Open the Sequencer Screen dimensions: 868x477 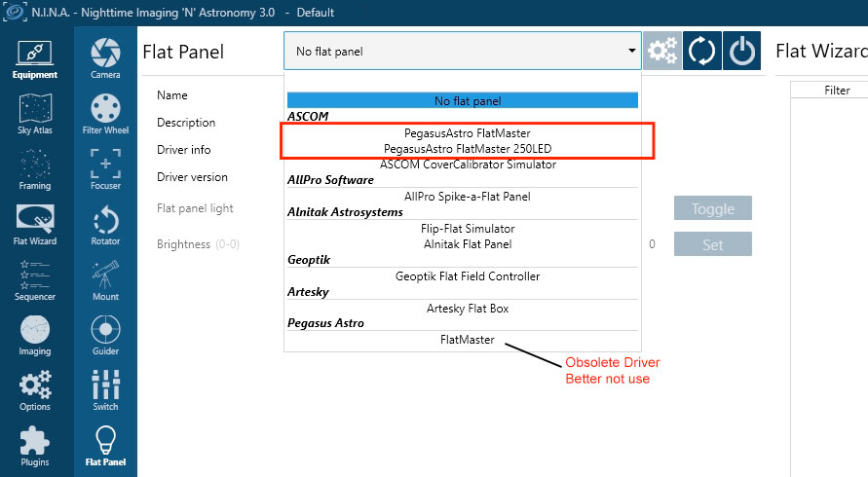[x=35, y=280]
